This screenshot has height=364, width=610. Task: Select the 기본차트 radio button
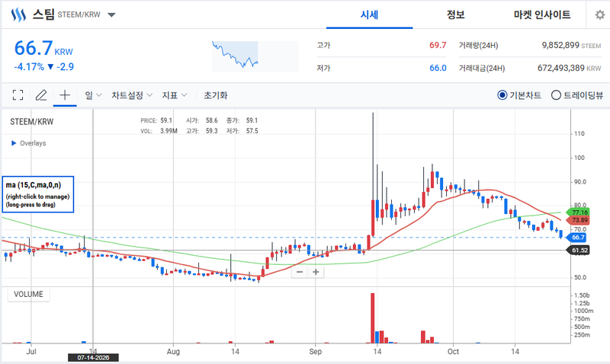point(502,95)
